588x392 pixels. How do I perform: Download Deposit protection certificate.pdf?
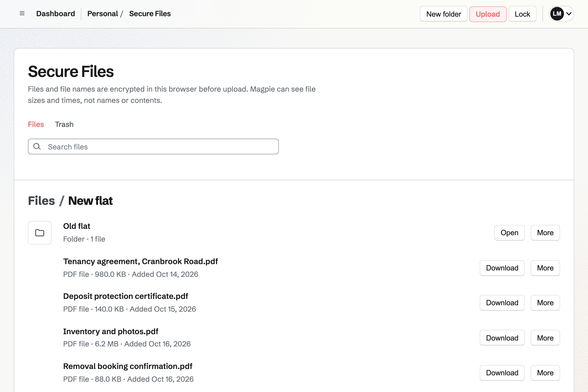[x=502, y=303]
